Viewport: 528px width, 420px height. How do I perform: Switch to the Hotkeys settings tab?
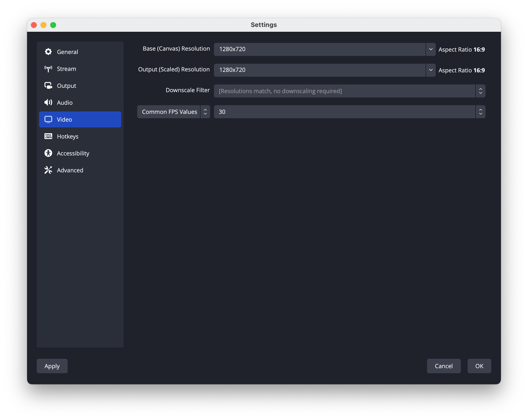coord(67,136)
